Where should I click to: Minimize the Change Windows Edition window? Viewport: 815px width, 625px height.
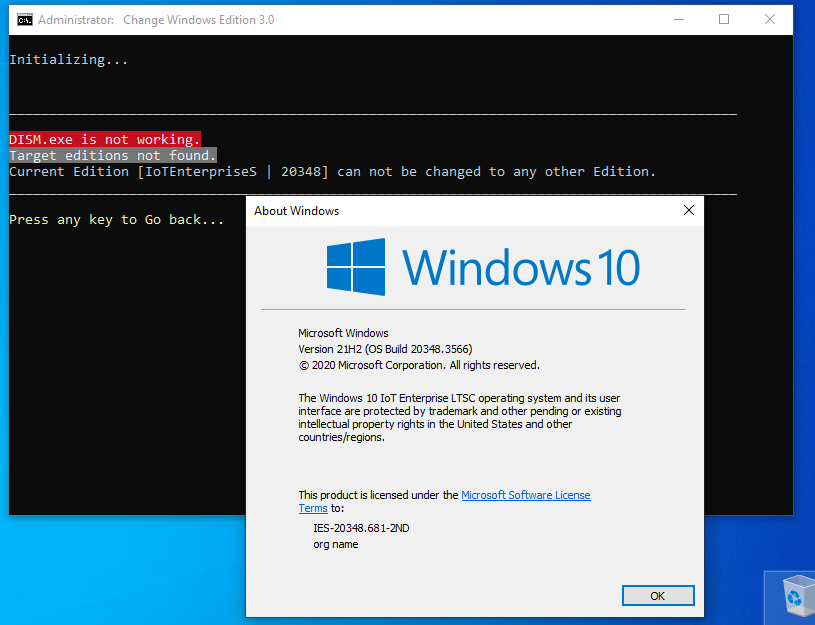click(x=678, y=19)
